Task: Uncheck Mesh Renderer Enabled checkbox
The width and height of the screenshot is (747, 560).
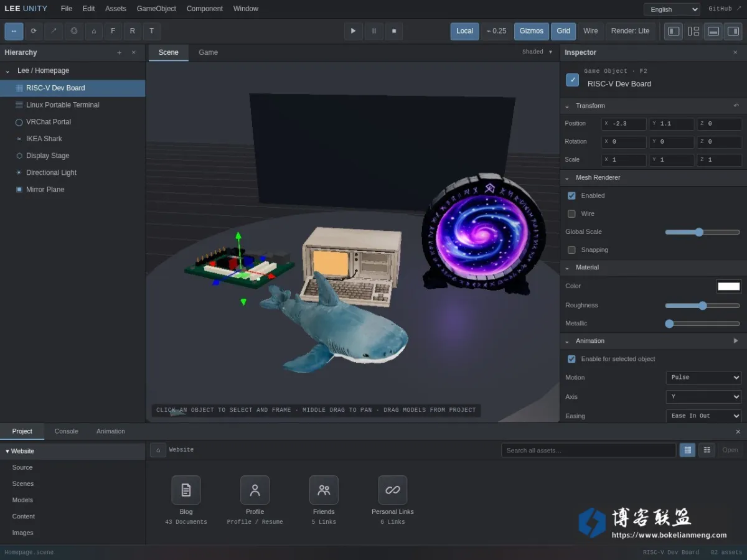Action: point(571,195)
